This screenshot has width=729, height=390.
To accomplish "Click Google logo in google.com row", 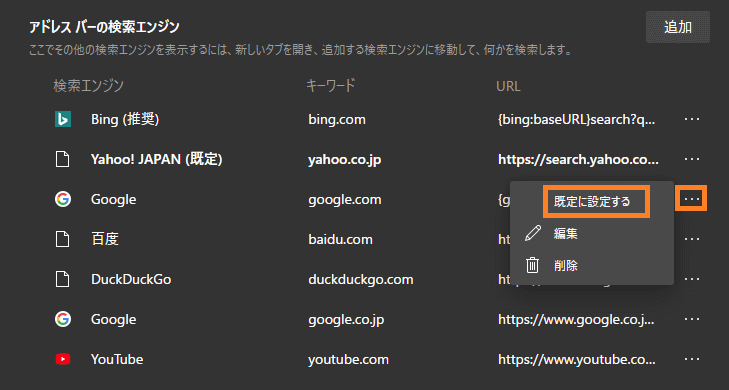I will [x=63, y=199].
